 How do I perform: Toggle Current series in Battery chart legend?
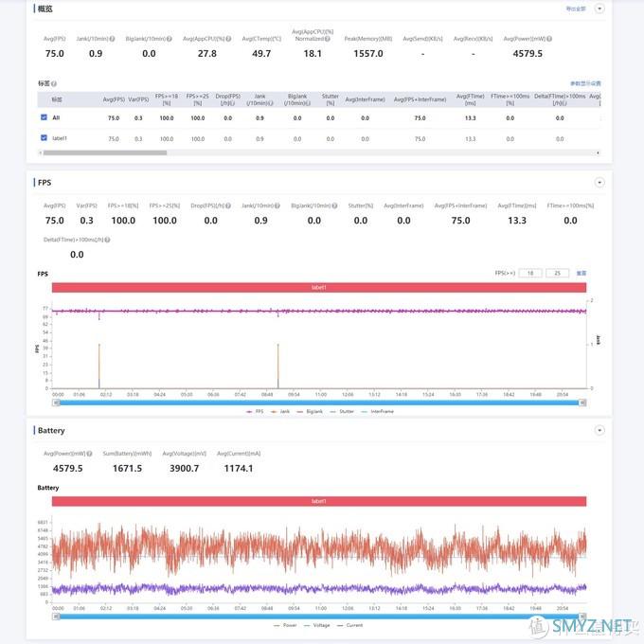coord(349,625)
